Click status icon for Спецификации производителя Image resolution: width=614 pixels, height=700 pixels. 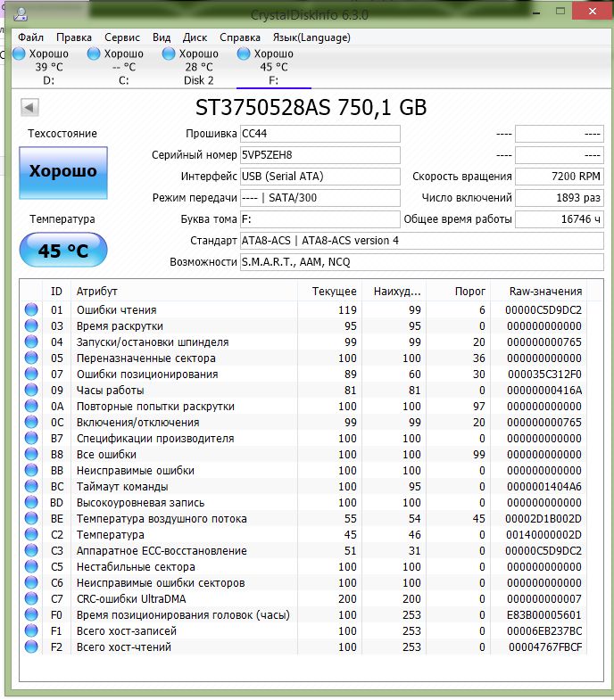tap(31, 438)
